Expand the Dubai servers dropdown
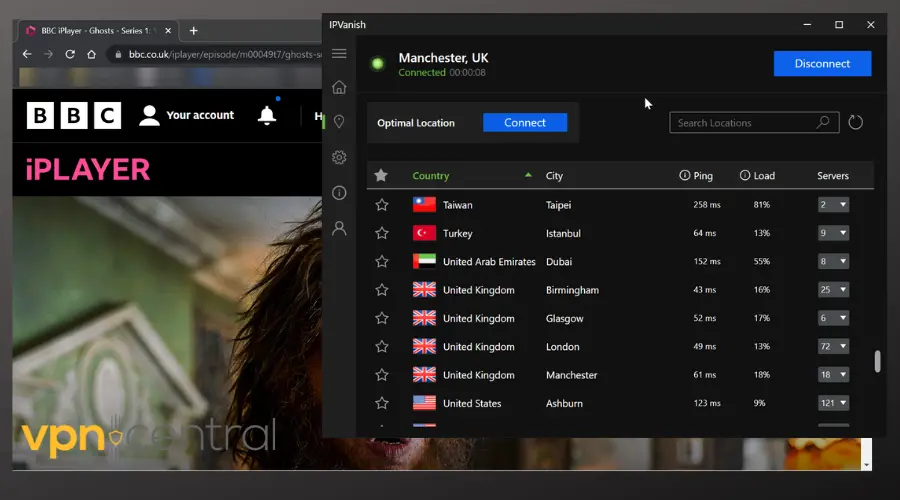The image size is (900, 500). click(833, 261)
